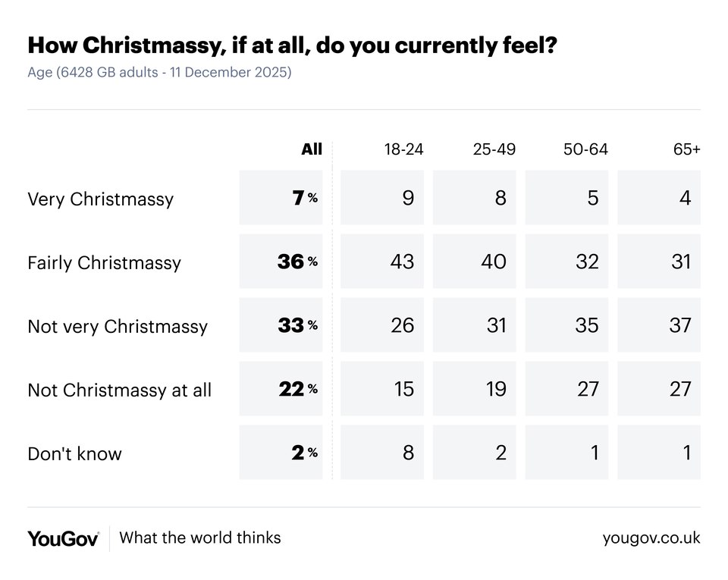Viewport: 728px width, 580px height.
Task: Click the YouGov logo
Action: point(63,538)
